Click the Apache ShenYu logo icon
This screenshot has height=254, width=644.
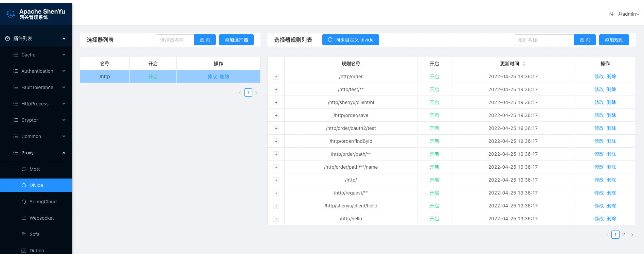(x=11, y=14)
